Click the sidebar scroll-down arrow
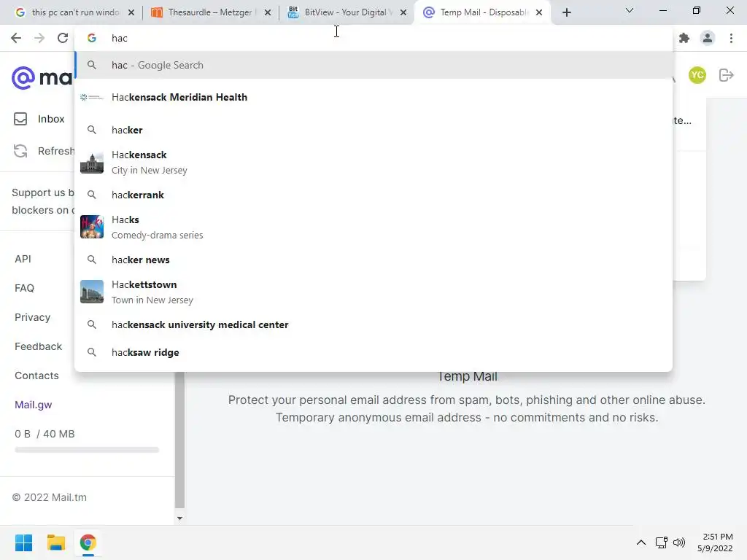The image size is (747, 560). click(179, 518)
